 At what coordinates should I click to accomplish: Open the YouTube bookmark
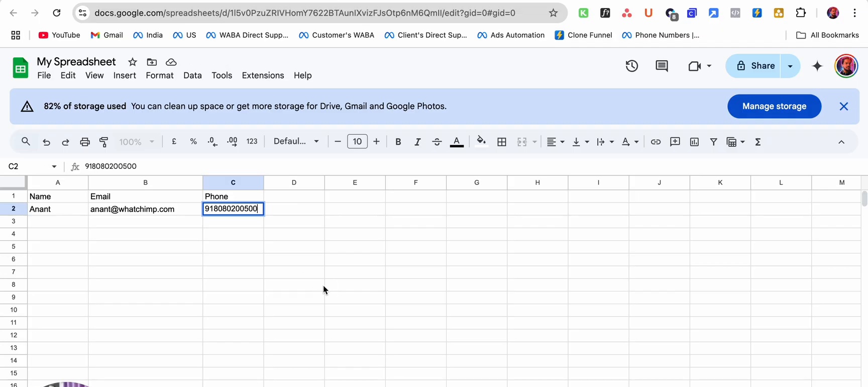(x=59, y=35)
